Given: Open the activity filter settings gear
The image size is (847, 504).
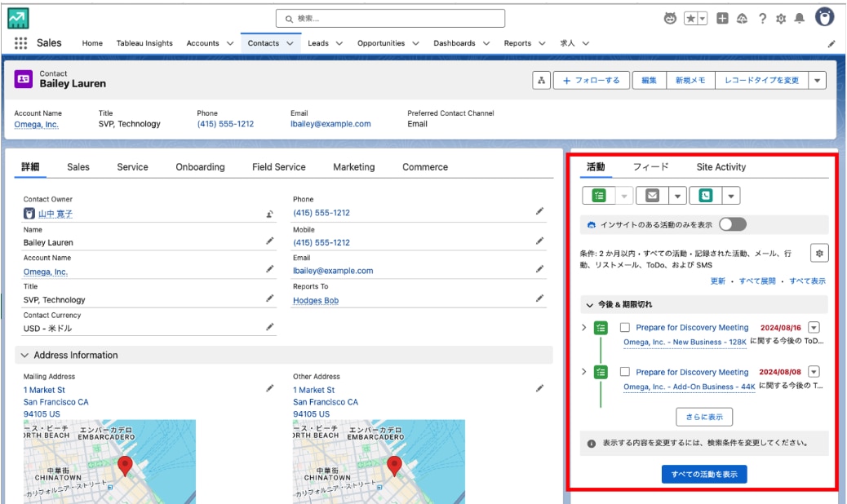Looking at the screenshot, I should tap(819, 253).
